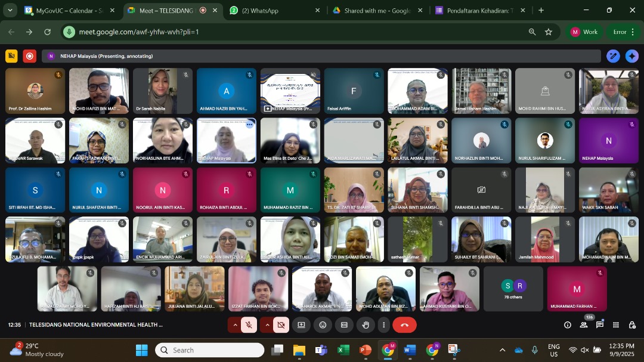Click the Raise hand icon
The height and width of the screenshot is (362, 644).
click(x=366, y=325)
